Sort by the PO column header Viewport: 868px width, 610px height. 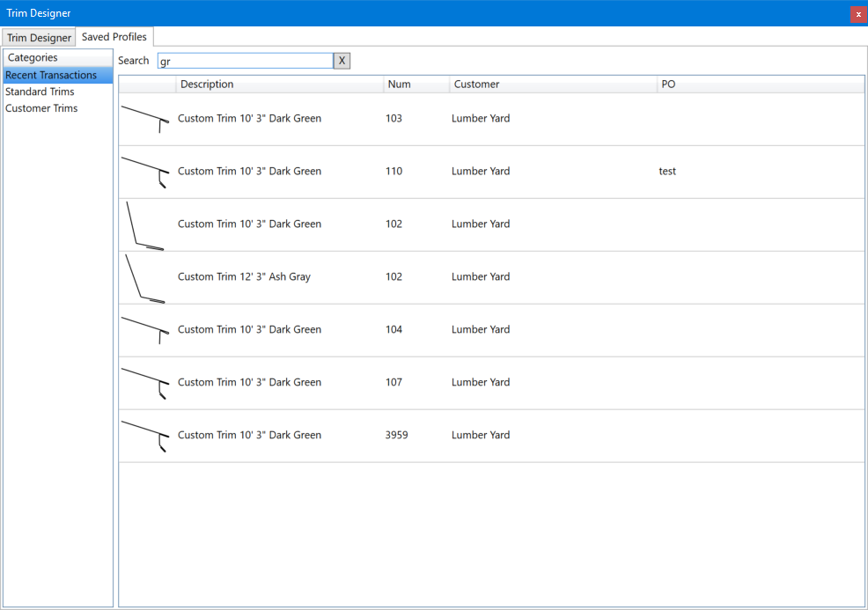pos(760,85)
